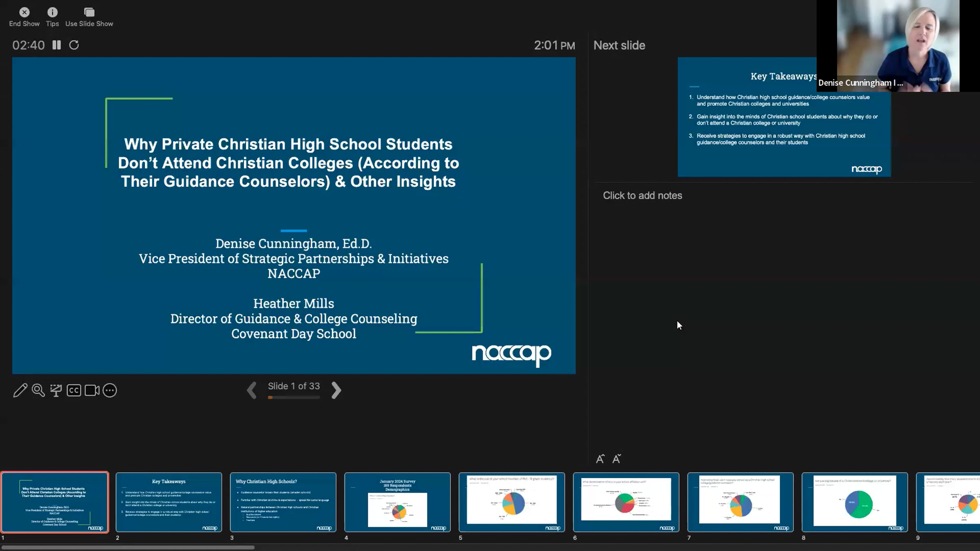Select slide 6 pie chart thumbnail

pos(626,502)
